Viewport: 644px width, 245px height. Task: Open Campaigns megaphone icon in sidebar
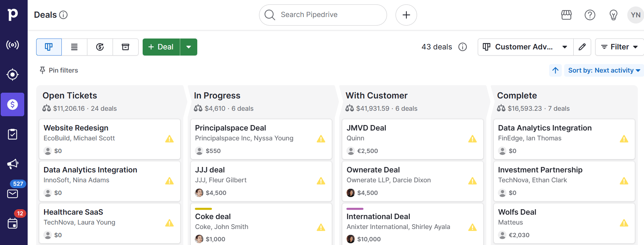(13, 164)
